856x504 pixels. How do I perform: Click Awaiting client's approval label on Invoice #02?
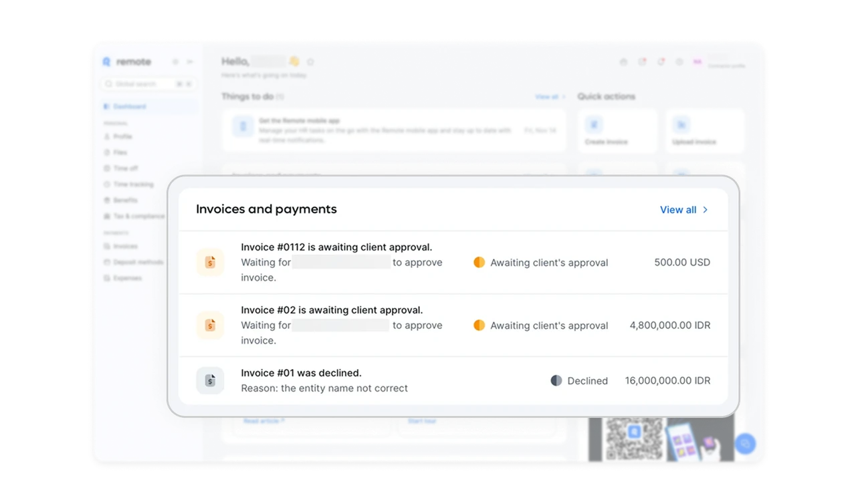click(x=549, y=326)
